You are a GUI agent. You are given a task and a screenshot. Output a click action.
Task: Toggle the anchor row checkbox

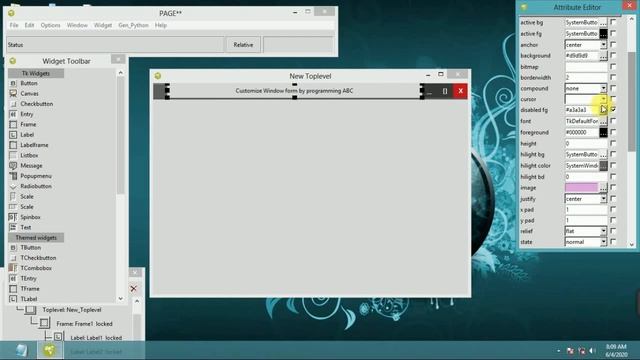point(613,44)
